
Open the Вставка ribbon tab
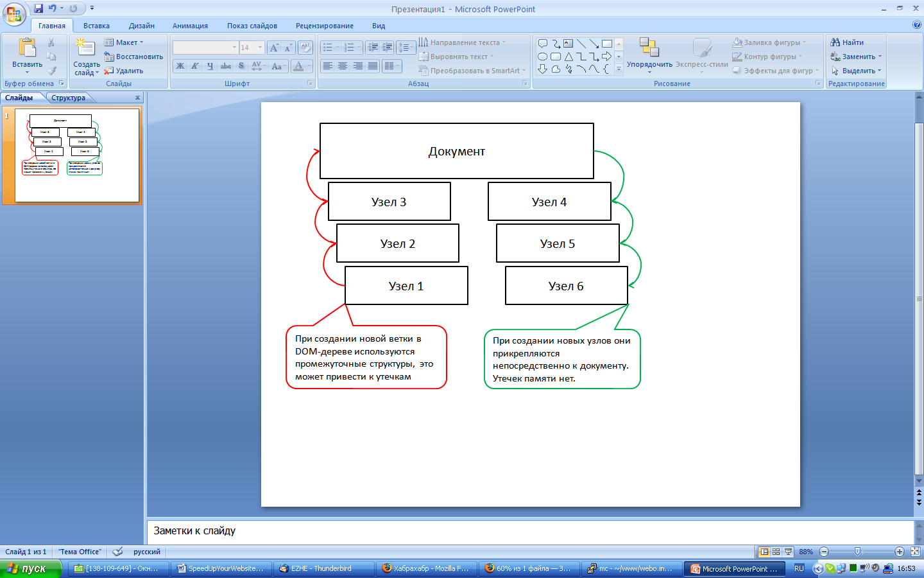[96, 26]
